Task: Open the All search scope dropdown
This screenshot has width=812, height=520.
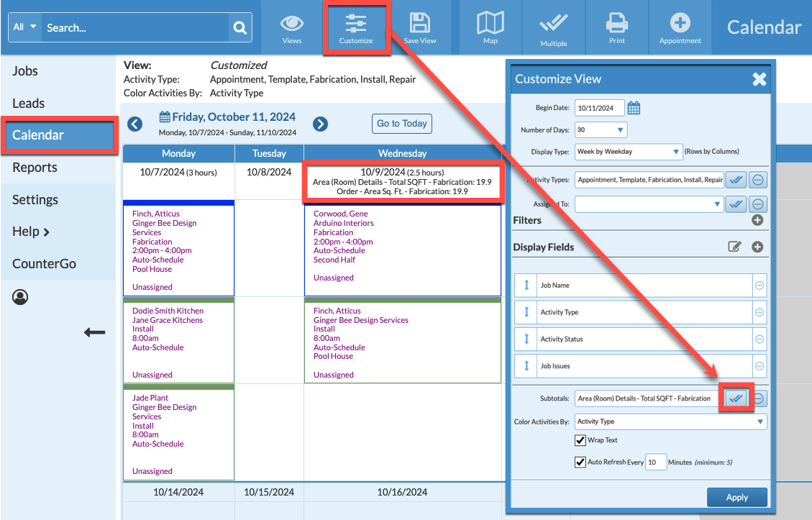Action: coord(24,27)
